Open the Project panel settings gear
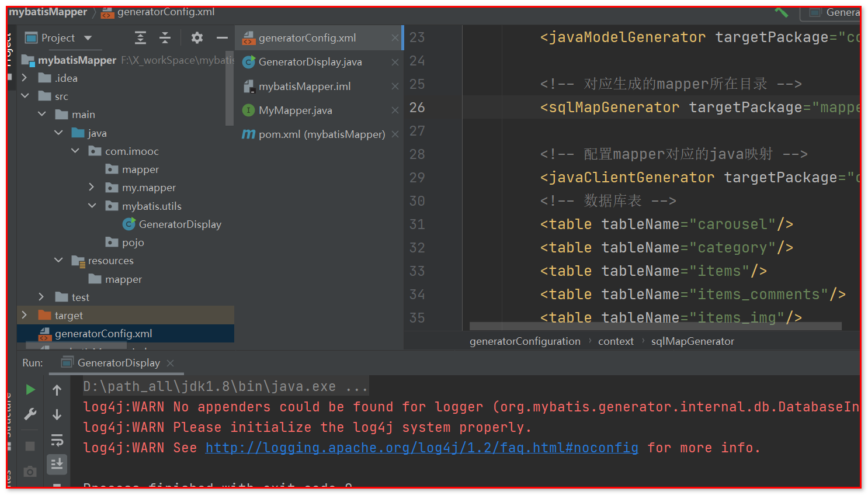The height and width of the screenshot is (495, 868). (197, 38)
